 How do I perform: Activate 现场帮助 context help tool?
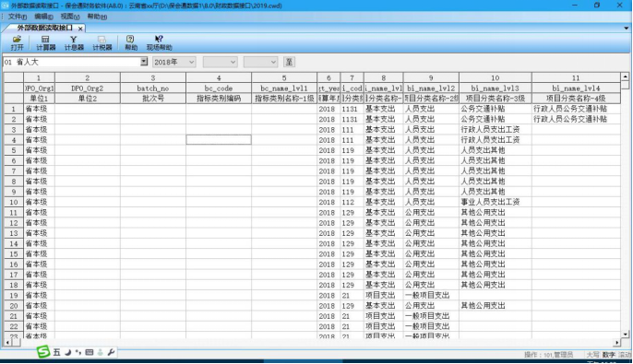pos(159,42)
